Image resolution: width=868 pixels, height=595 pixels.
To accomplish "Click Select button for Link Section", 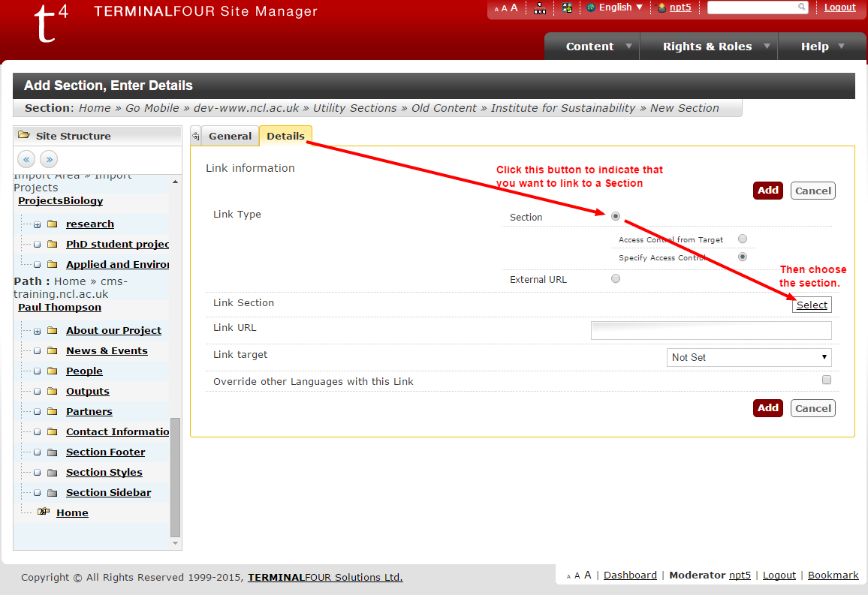I will tap(812, 305).
